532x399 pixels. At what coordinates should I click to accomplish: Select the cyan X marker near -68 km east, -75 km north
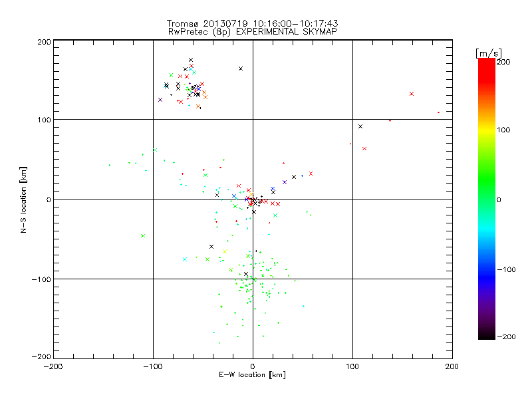(185, 259)
